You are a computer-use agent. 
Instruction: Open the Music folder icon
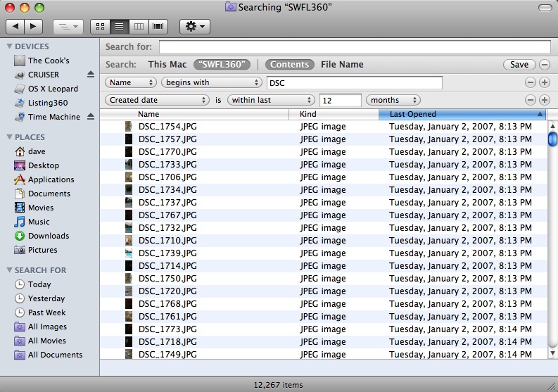coord(20,222)
